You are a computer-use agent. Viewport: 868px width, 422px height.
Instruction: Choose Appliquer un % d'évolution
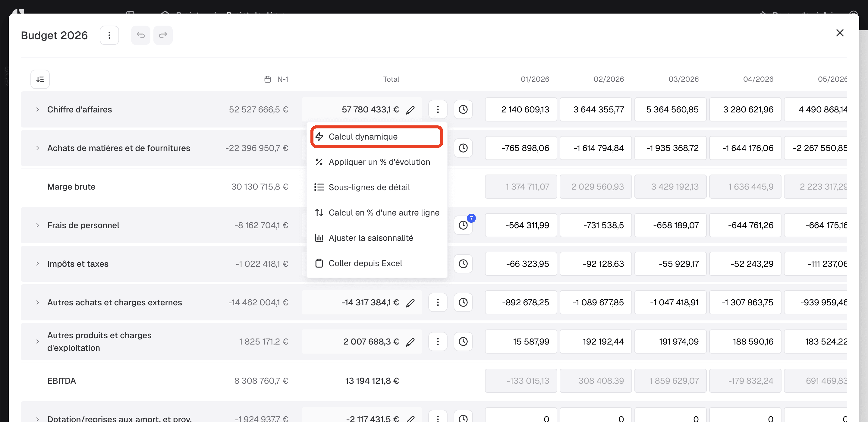coord(377,162)
